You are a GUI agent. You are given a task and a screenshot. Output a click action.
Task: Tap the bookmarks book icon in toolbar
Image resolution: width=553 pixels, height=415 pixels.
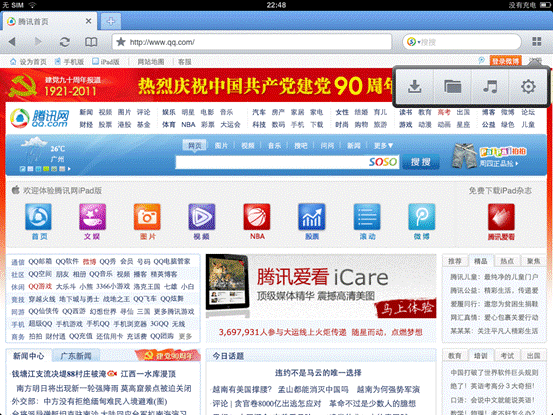pyautogui.click(x=91, y=42)
